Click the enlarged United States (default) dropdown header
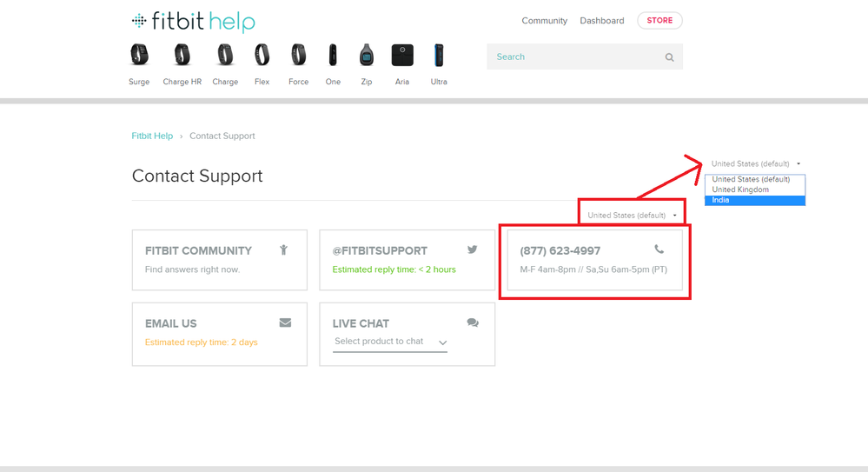The height and width of the screenshot is (472, 868). pyautogui.click(x=755, y=164)
